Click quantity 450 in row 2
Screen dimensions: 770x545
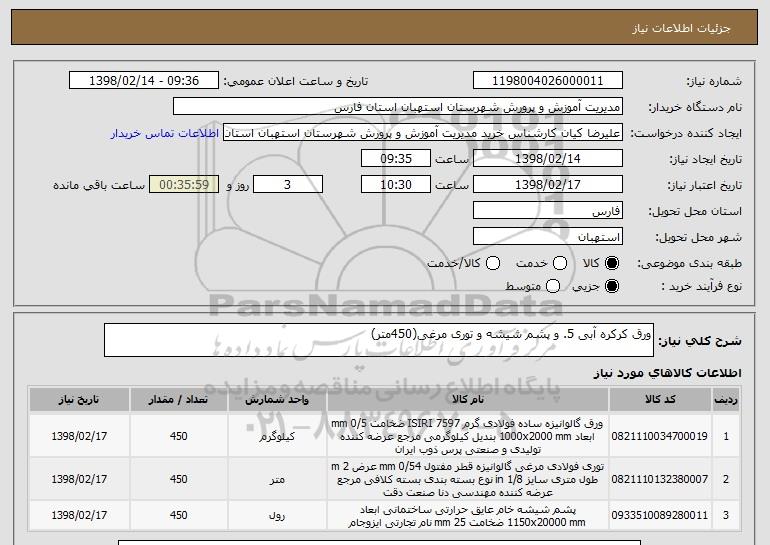tap(178, 479)
